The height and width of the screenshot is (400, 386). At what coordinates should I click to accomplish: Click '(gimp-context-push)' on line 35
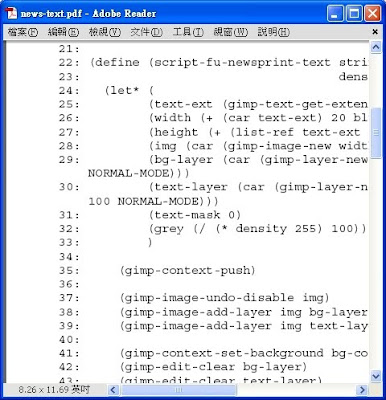pyautogui.click(x=188, y=270)
